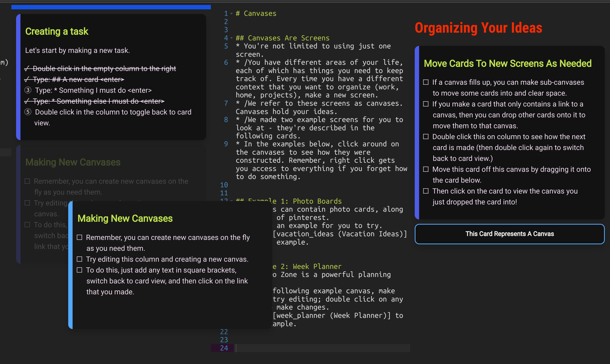610x364 pixels.
Task: Click the 'Organizing Your Ideas' heading
Action: coord(478,28)
